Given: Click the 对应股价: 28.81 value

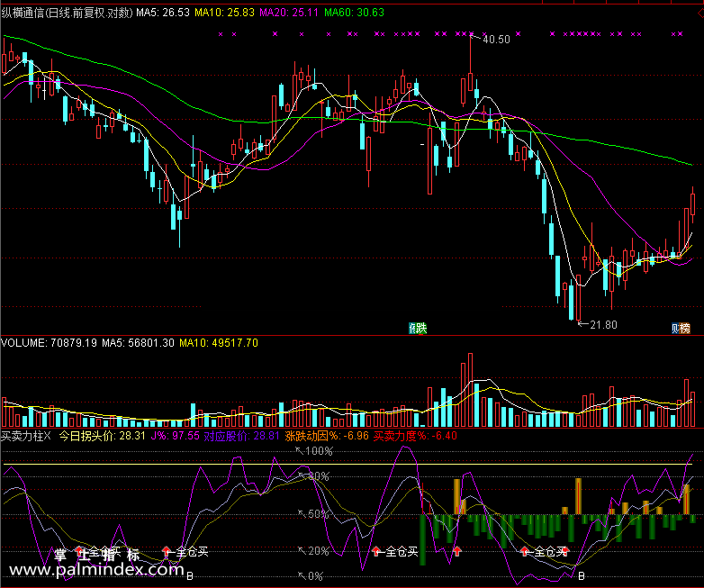Looking at the screenshot, I should pyautogui.click(x=241, y=436).
